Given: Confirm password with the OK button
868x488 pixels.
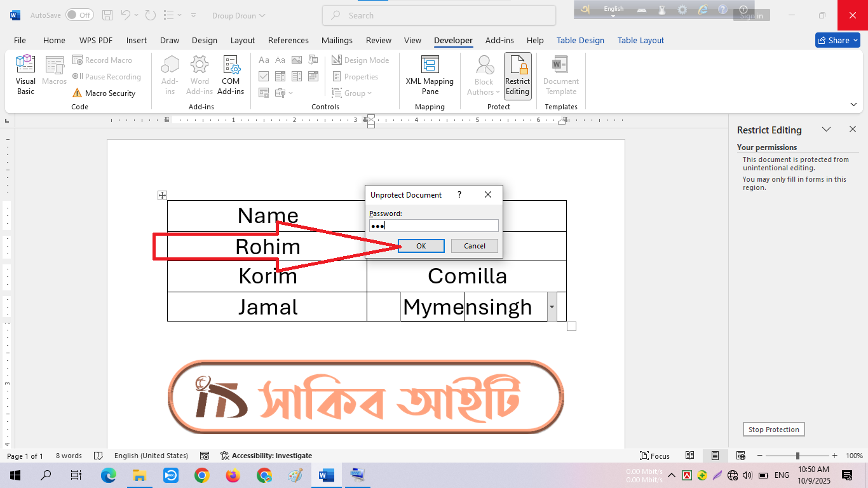Looking at the screenshot, I should click(x=421, y=246).
